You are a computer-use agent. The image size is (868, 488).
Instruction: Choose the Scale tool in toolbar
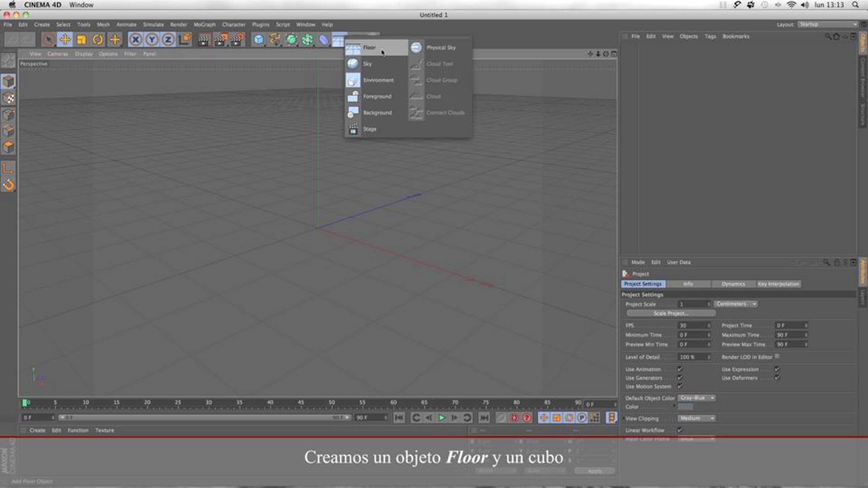81,39
